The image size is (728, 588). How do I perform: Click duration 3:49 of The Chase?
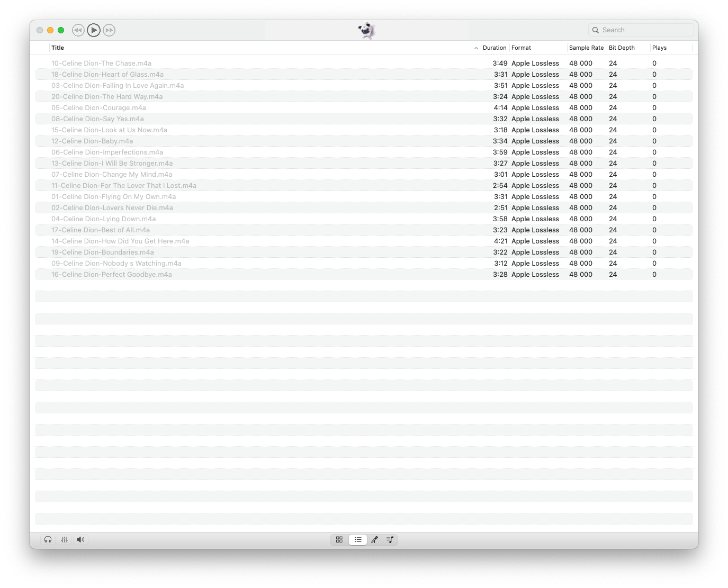click(500, 64)
